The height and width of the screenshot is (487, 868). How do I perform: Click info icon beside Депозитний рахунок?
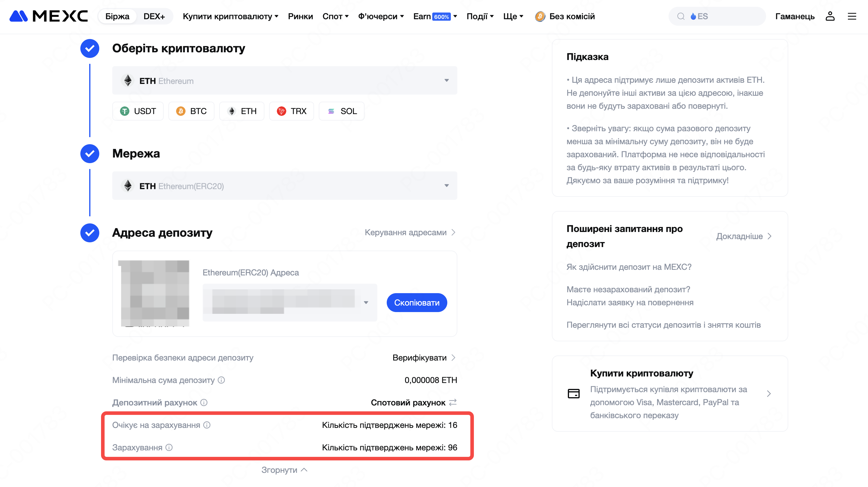click(204, 402)
